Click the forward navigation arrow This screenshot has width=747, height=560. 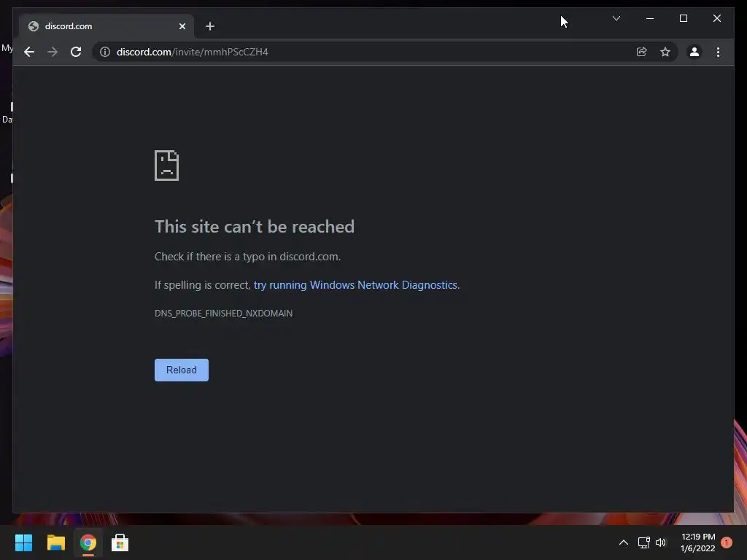pyautogui.click(x=53, y=52)
